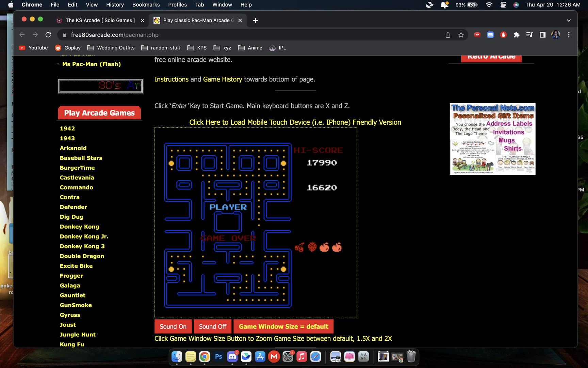Open the History menu
Image resolution: width=588 pixels, height=368 pixels.
pos(115,5)
